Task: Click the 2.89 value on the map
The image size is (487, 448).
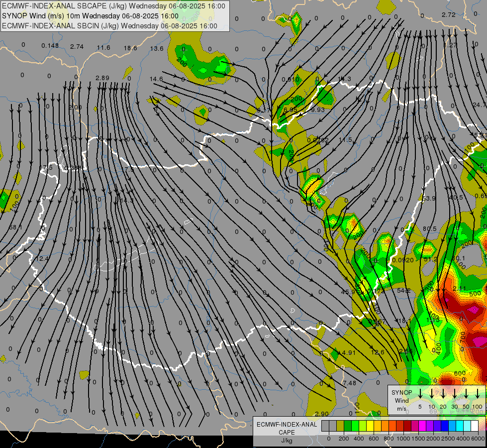Action: [102, 78]
